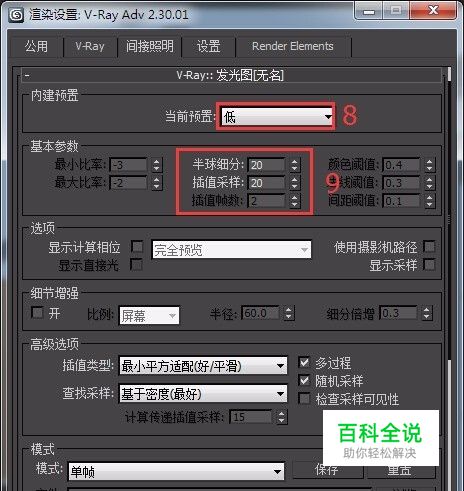Open the 当前预置 dropdown set to 低
Screen dimensions: 464x491
tap(277, 117)
